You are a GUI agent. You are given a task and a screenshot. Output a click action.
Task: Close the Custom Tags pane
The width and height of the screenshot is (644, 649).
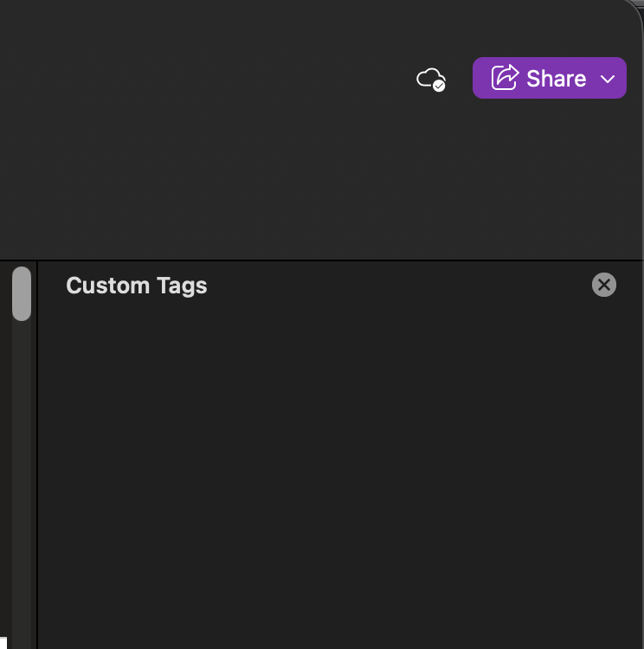(x=604, y=285)
